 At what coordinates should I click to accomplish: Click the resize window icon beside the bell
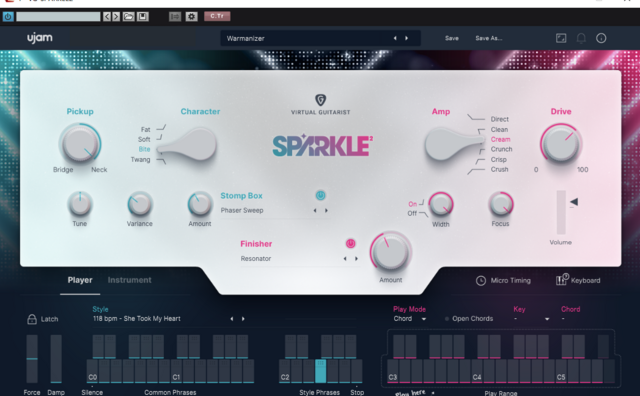tap(561, 38)
